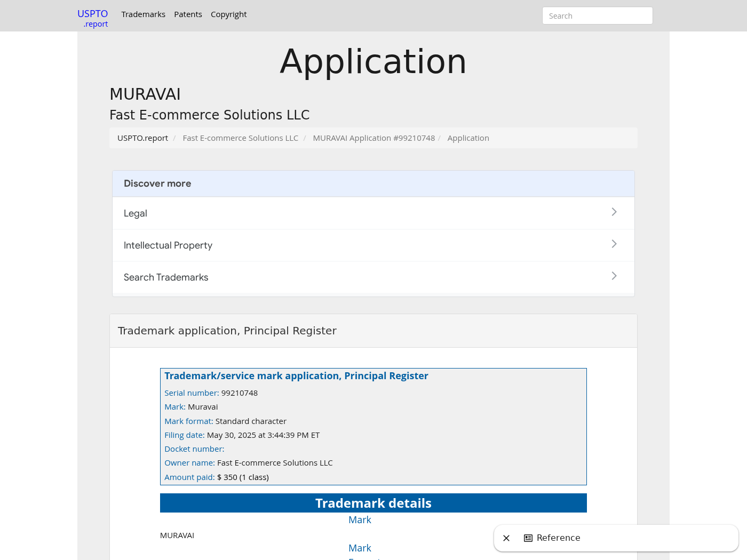Select the Docket number label
The height and width of the screenshot is (560, 747).
pyautogui.click(x=194, y=449)
